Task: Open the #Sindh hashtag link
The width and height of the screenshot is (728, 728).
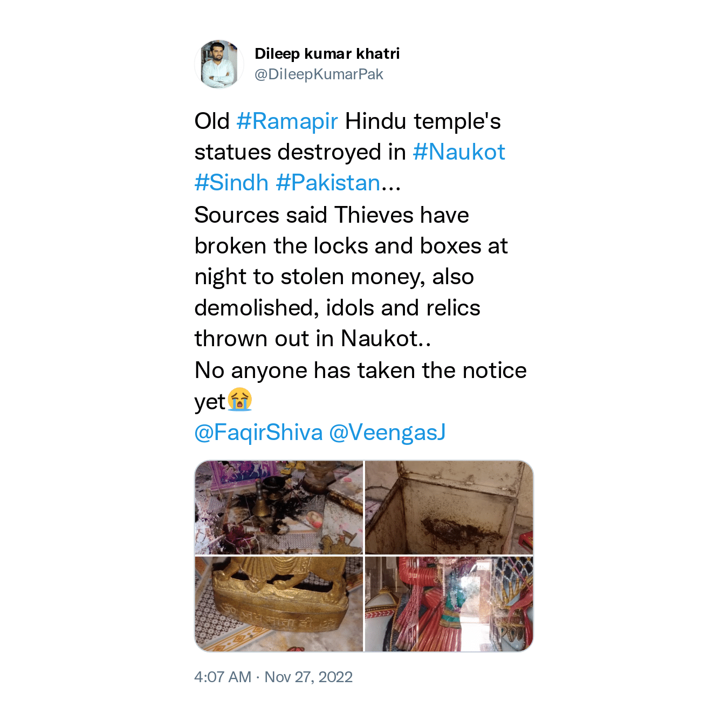Action: [x=231, y=183]
